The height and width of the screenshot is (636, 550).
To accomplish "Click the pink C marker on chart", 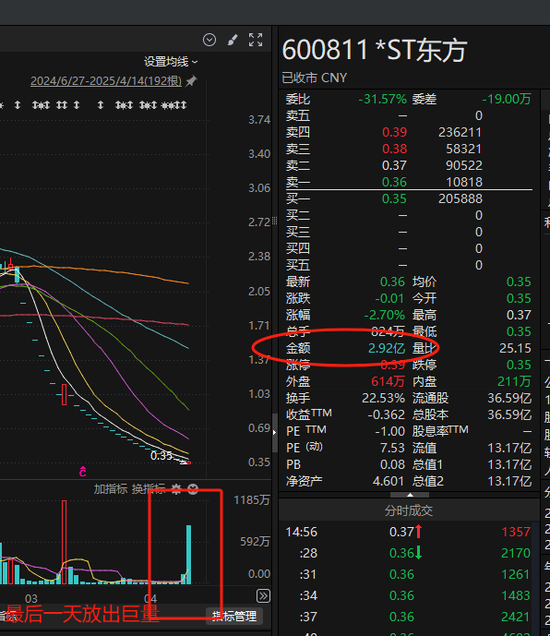I will pos(83,471).
